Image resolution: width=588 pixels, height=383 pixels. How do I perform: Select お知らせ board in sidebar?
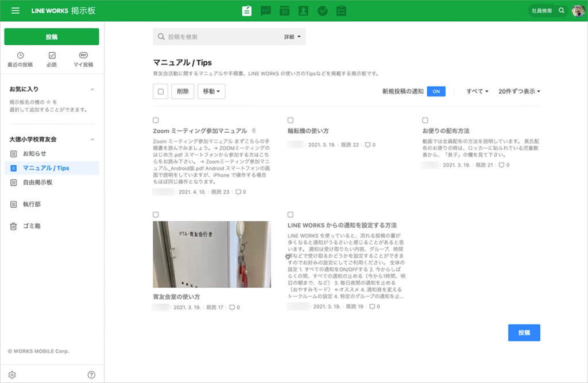click(x=34, y=154)
